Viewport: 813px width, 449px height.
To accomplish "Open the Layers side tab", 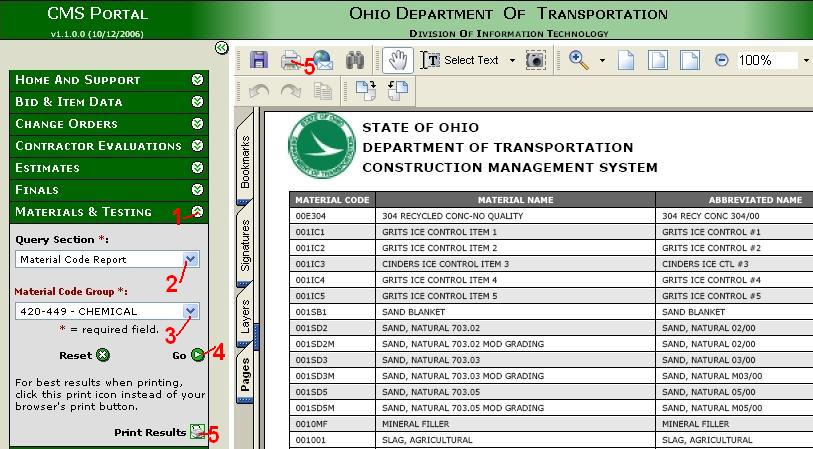I will tap(245, 316).
